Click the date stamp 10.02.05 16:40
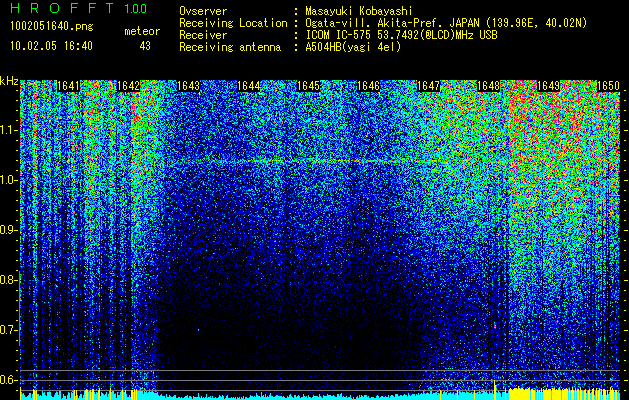Screen dimensions: 629x400 point(51,46)
